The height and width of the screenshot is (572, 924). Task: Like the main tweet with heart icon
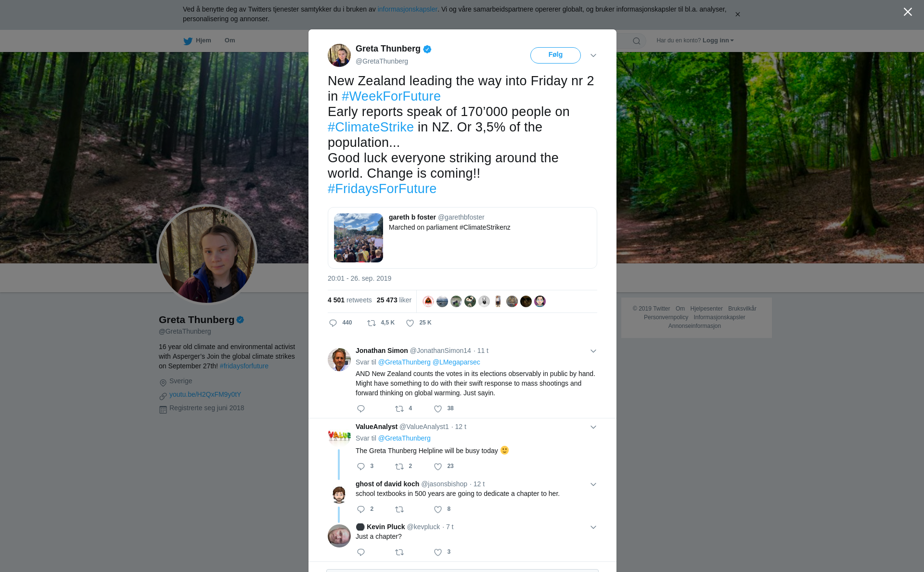pyautogui.click(x=410, y=323)
